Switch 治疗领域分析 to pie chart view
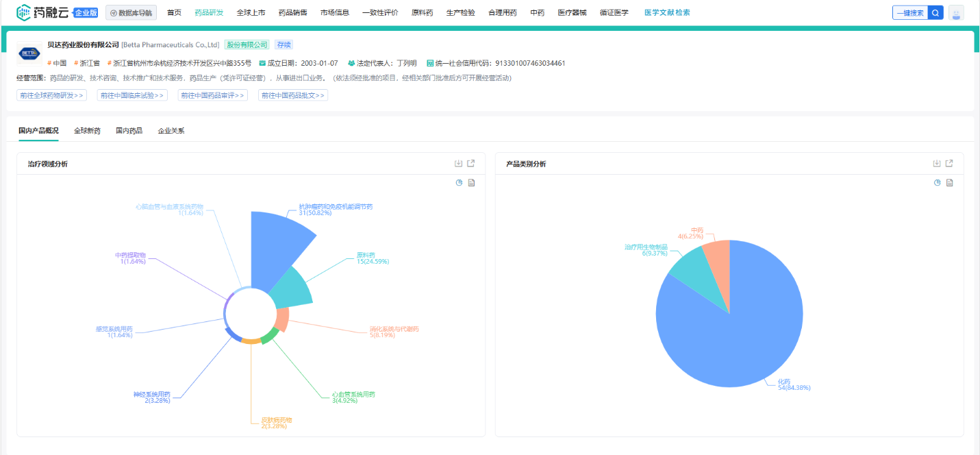 (460, 182)
